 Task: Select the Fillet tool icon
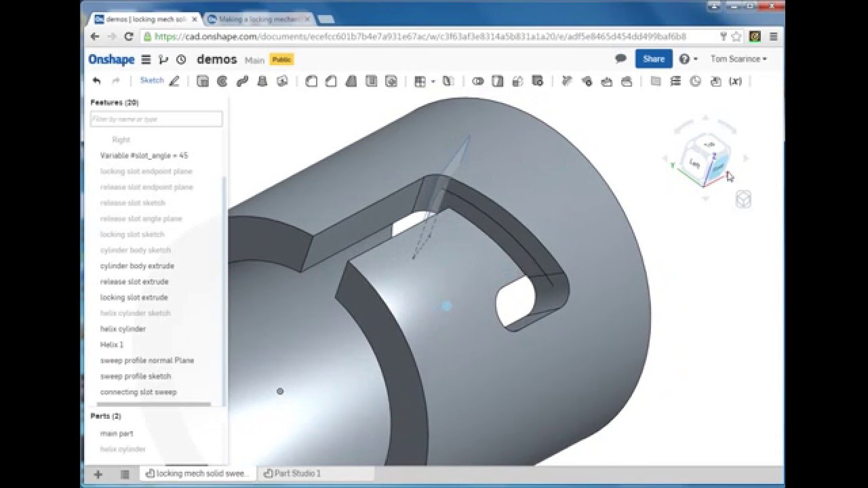coord(311,81)
